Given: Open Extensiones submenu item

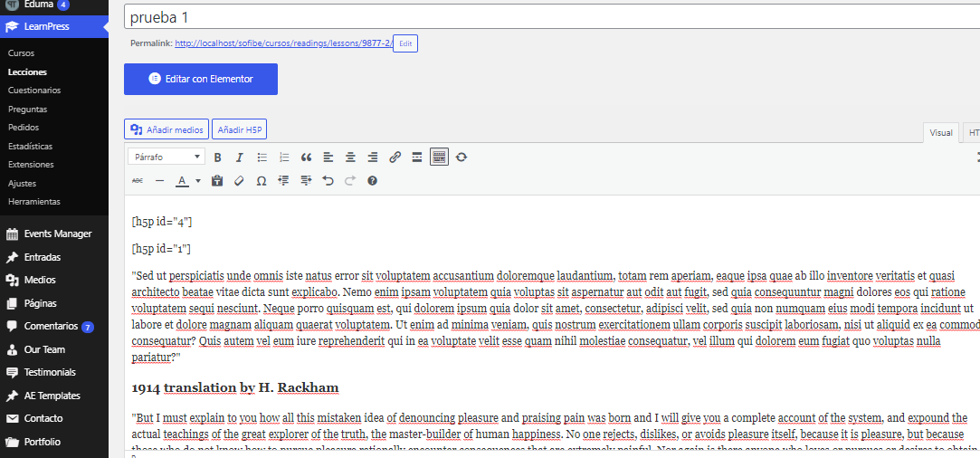Looking at the screenshot, I should coord(31,165).
